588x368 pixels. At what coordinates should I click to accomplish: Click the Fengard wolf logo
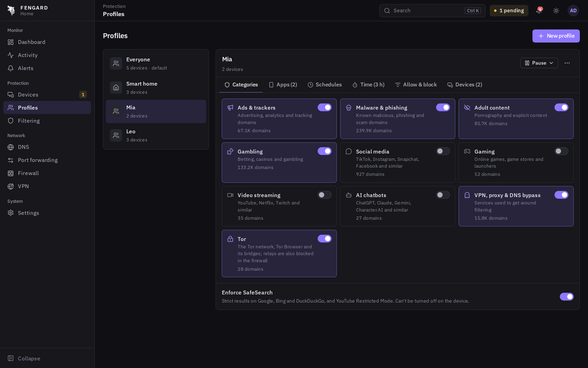(11, 10)
